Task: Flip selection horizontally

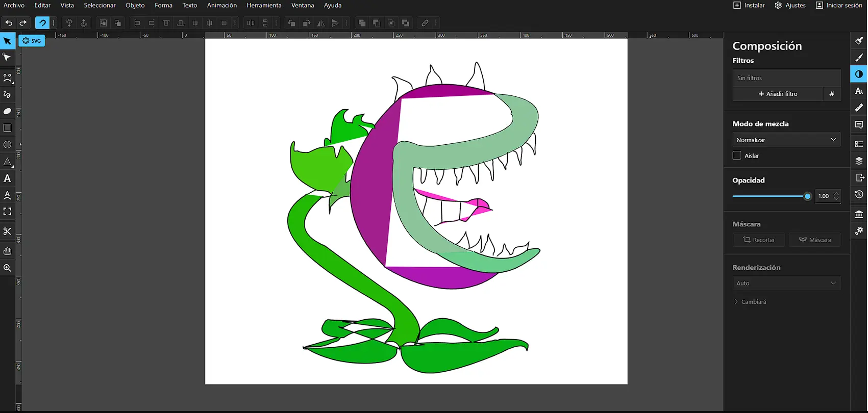Action: pos(320,23)
